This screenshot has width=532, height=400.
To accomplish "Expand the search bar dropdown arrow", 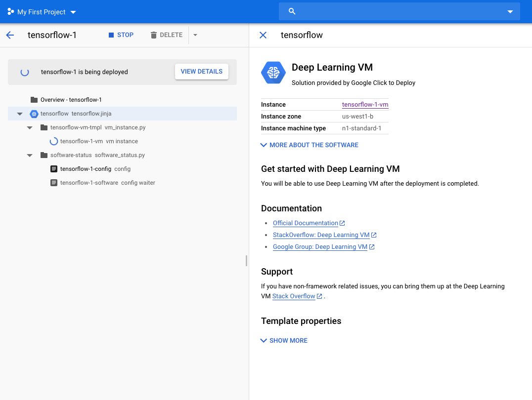I will pyautogui.click(x=510, y=12).
